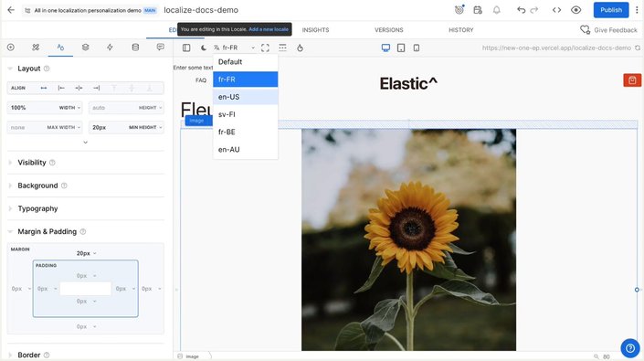
Task: Open the fr-FR locale dropdown
Action: (x=234, y=48)
